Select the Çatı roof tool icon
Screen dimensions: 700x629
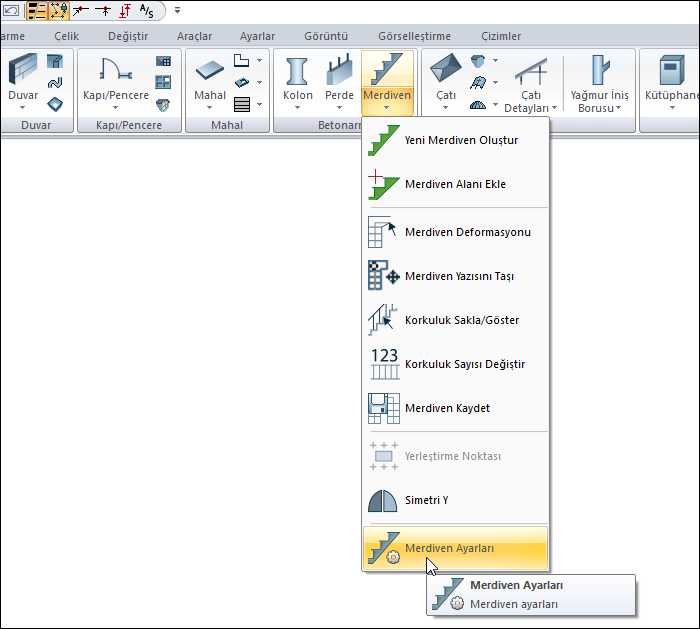446,68
